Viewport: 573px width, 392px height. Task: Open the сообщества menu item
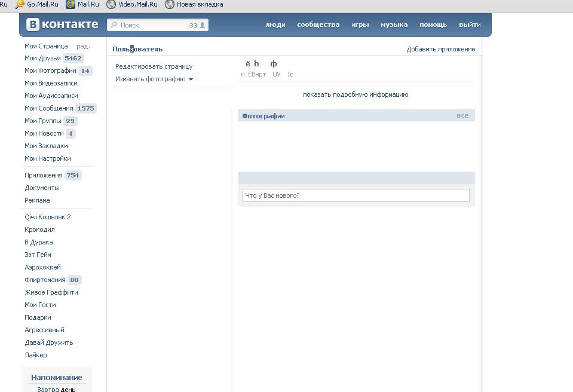(318, 24)
